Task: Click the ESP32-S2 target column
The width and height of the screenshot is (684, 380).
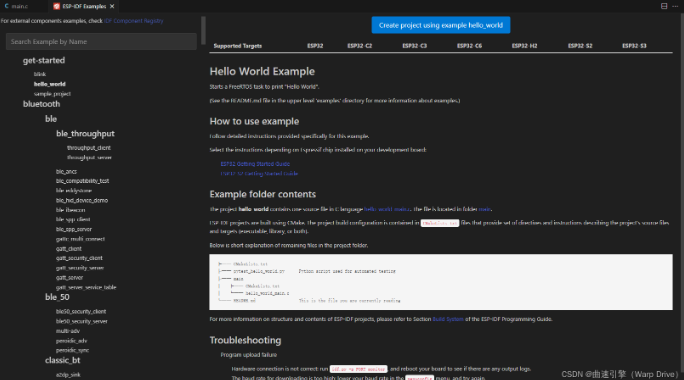Action: (x=580, y=46)
